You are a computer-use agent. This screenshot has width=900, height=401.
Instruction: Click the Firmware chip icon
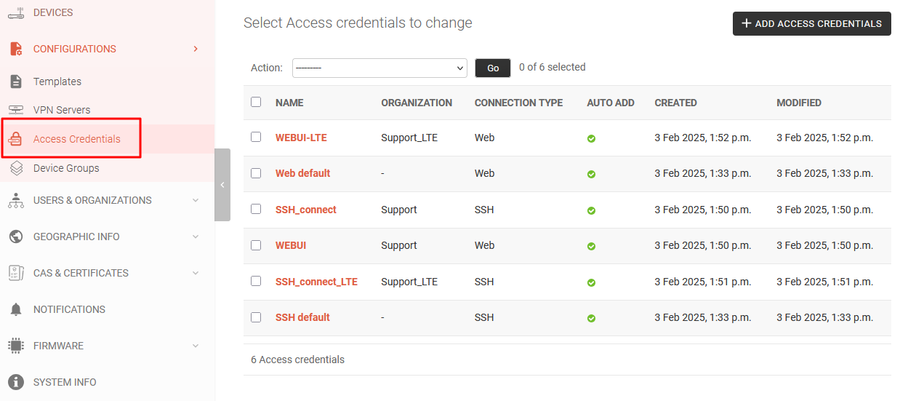[x=16, y=346]
